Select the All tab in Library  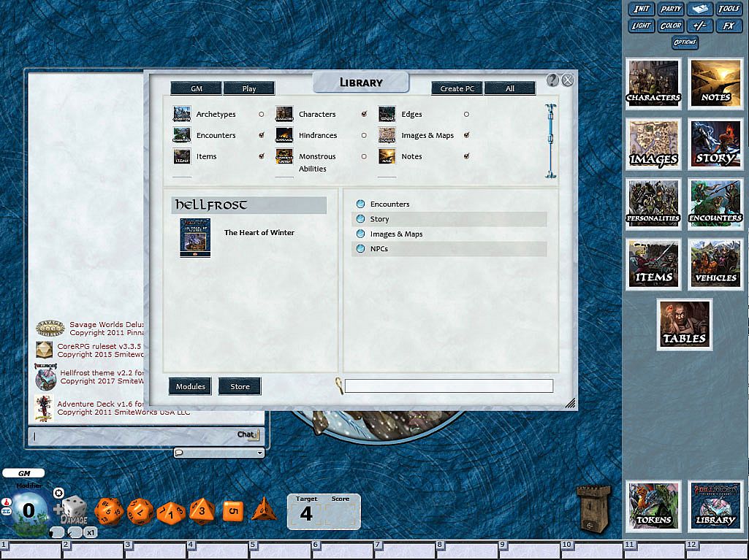pyautogui.click(x=510, y=88)
